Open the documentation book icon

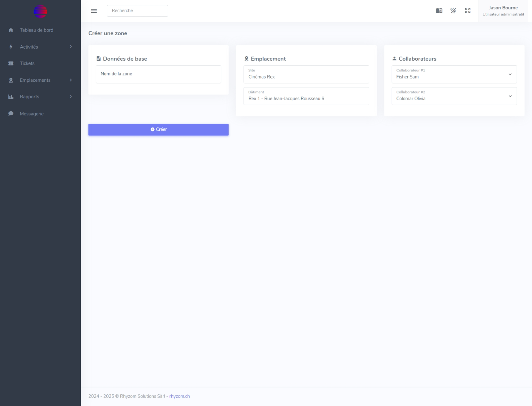point(439,11)
